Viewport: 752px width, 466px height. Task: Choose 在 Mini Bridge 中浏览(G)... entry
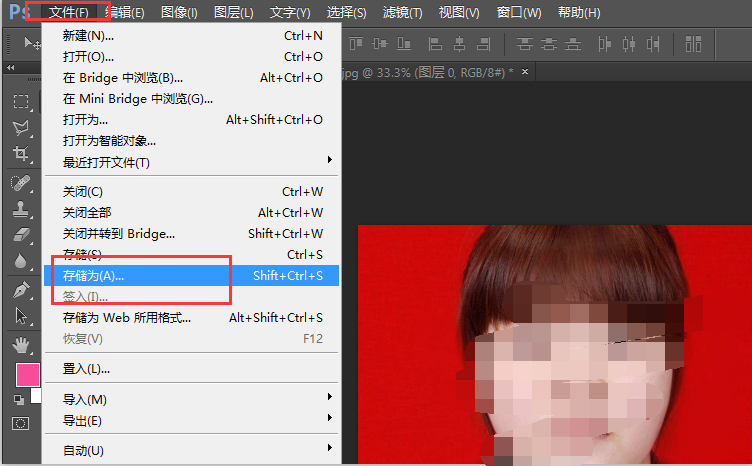click(191, 99)
